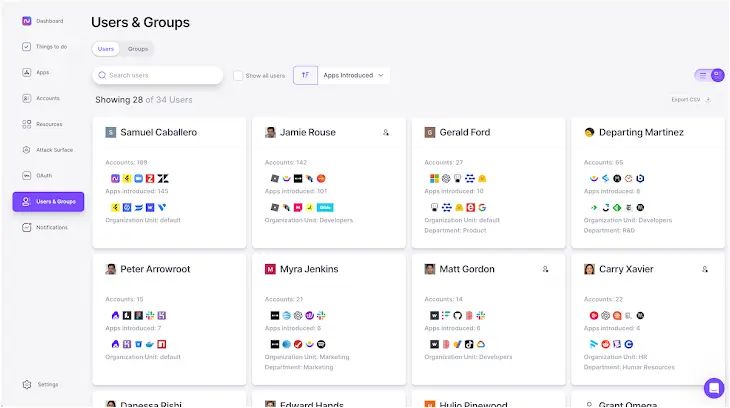Switch to list view in view toggle

tap(703, 75)
